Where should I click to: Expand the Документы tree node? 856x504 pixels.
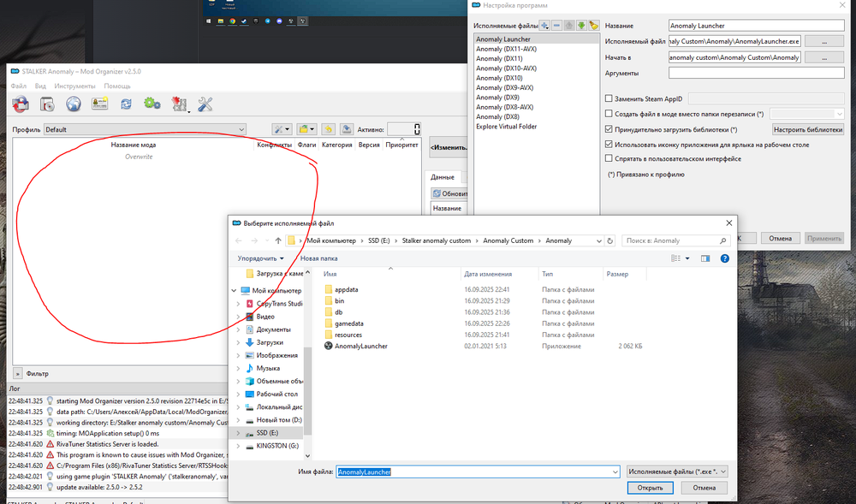[x=236, y=329]
